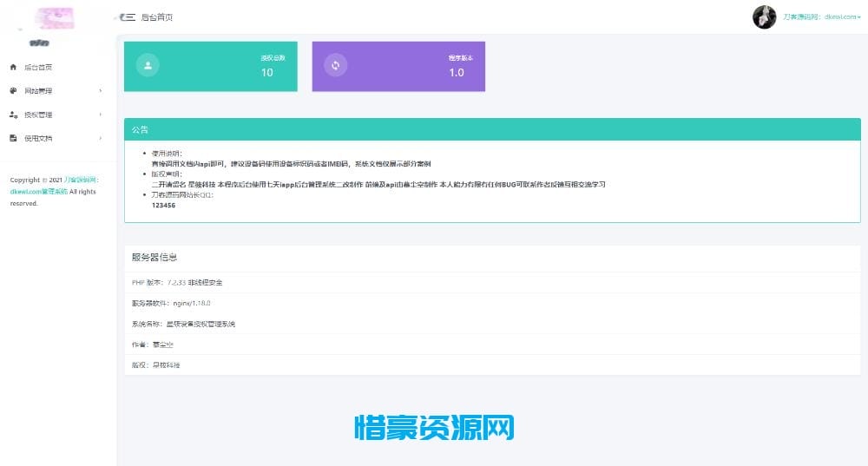Click the 版权声明 bullet in announcement
Image resolution: width=868 pixels, height=466 pixels.
point(167,174)
